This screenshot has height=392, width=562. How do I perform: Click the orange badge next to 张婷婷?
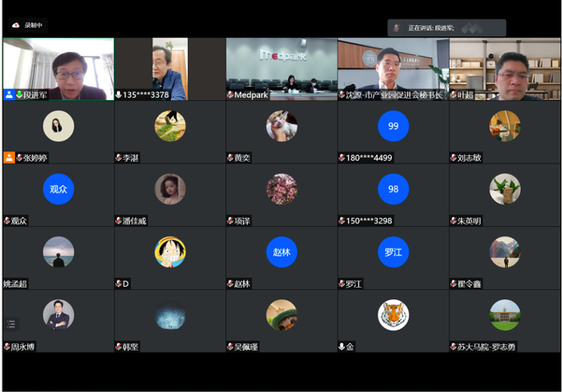9,158
